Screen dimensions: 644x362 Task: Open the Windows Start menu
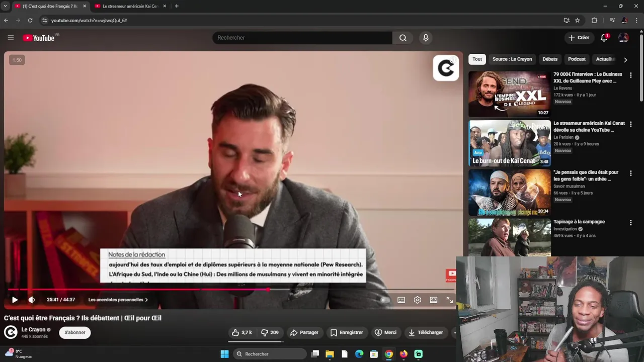click(x=224, y=354)
